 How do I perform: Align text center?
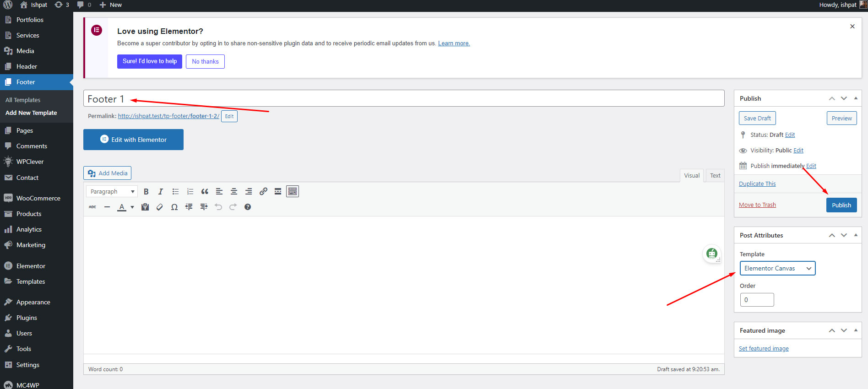(x=234, y=191)
